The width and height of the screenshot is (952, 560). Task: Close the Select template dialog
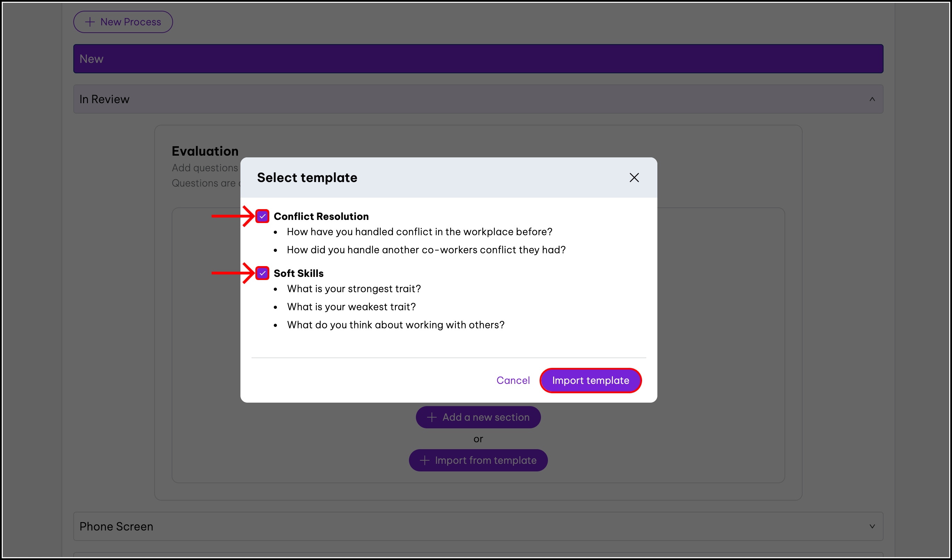pyautogui.click(x=634, y=178)
